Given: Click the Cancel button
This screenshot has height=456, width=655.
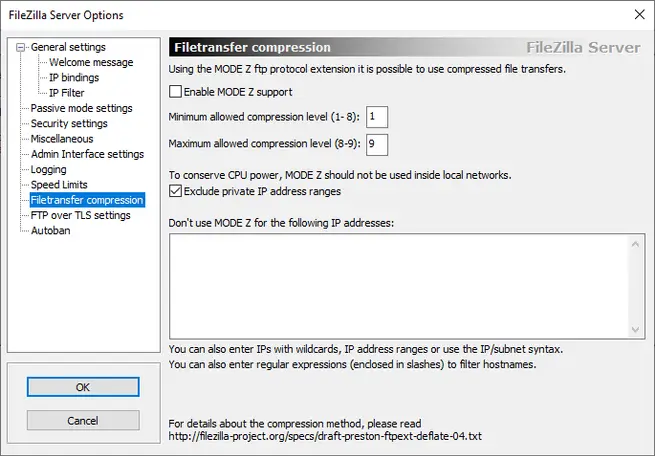Looking at the screenshot, I should [x=83, y=421].
